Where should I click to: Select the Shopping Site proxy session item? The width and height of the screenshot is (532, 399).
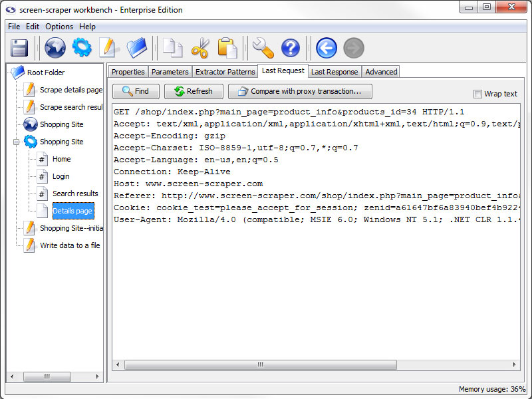(x=62, y=124)
